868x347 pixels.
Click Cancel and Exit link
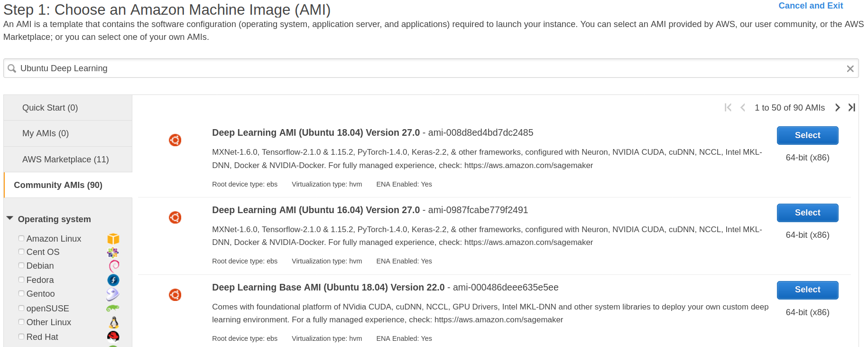point(811,6)
